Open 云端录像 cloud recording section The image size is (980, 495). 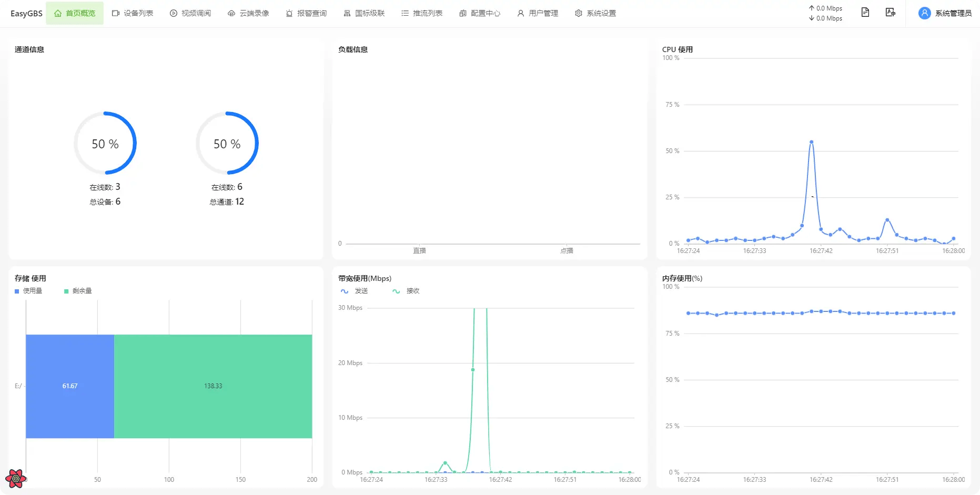click(x=248, y=13)
